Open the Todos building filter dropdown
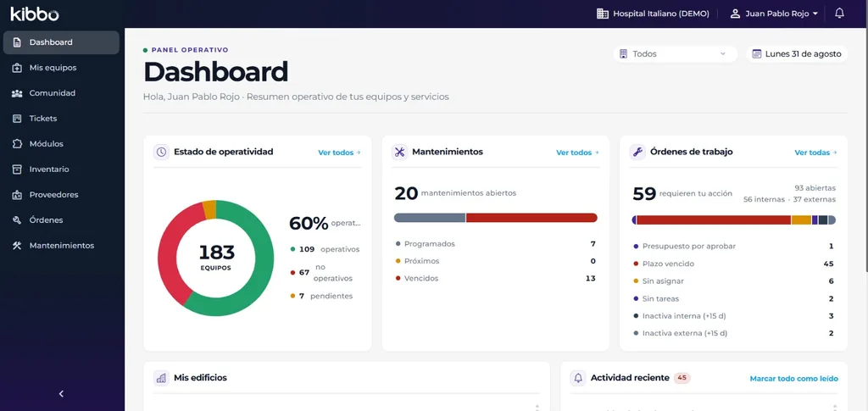 coord(676,54)
